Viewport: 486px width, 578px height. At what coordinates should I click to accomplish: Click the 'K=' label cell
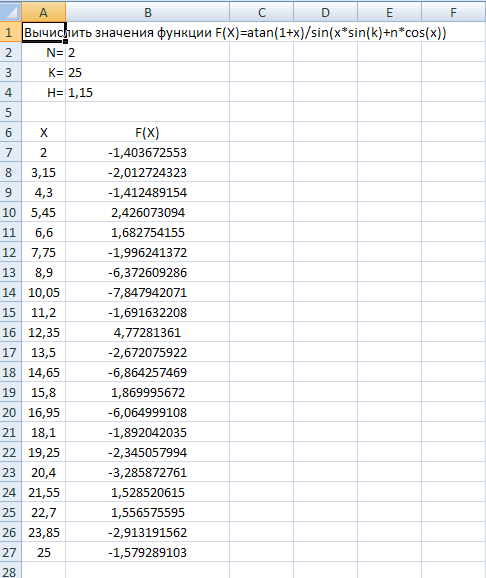44,72
